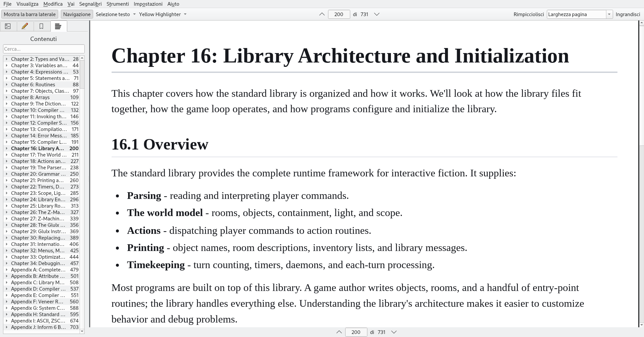The width and height of the screenshot is (644, 337).
Task: Toggle the Navigazione toolbar button
Action: pos(77,14)
